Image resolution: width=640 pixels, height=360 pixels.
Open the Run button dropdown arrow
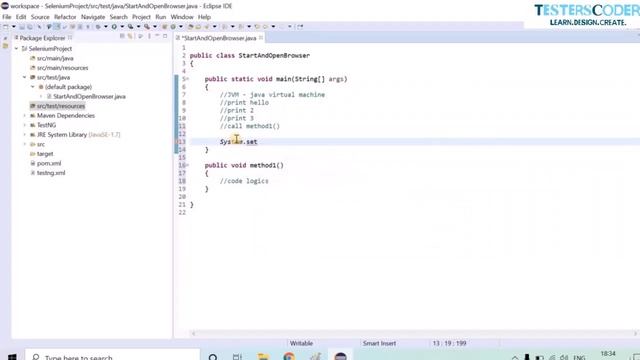pos(122,27)
